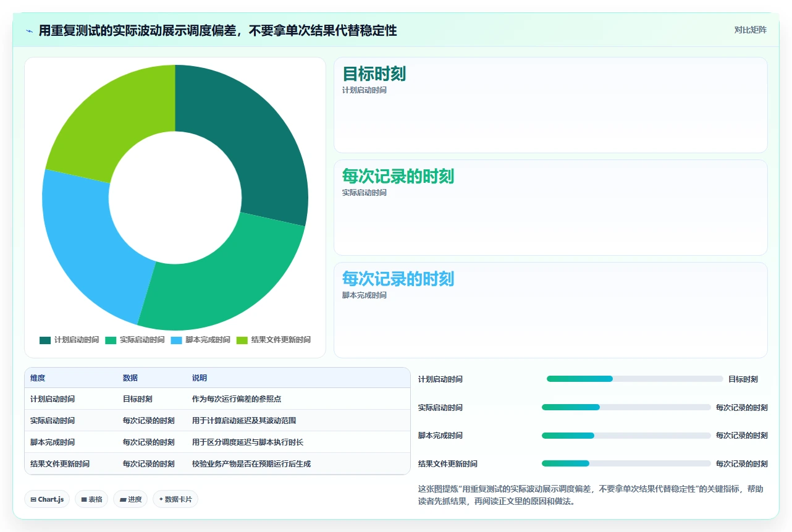Click the main headline title text
792x532 pixels.
[217, 31]
